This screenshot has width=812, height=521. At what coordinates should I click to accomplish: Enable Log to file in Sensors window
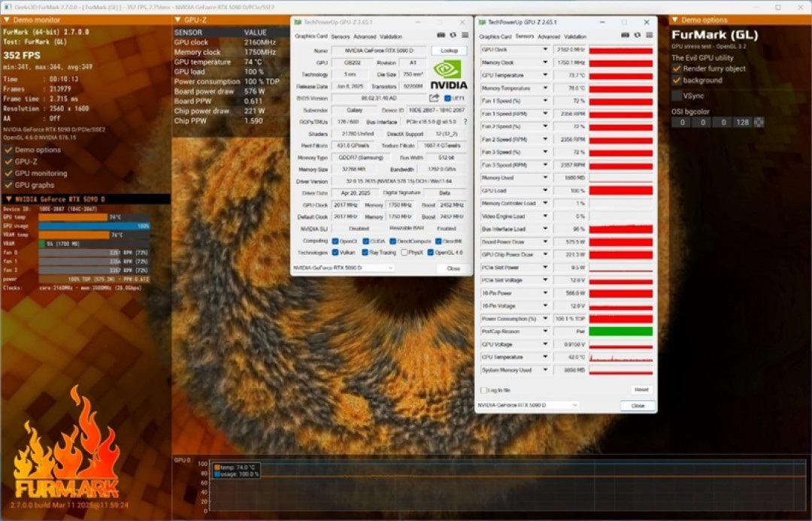tap(483, 390)
